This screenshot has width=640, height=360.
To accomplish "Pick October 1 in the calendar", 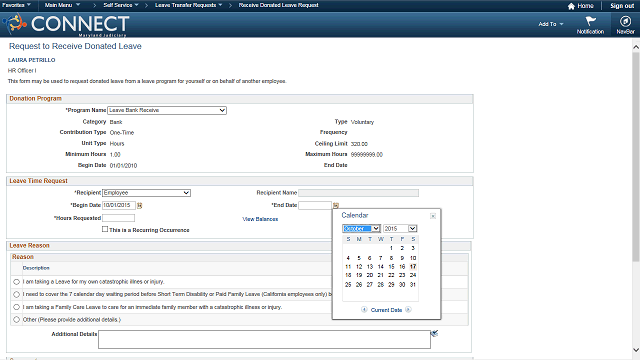I will [x=391, y=248].
